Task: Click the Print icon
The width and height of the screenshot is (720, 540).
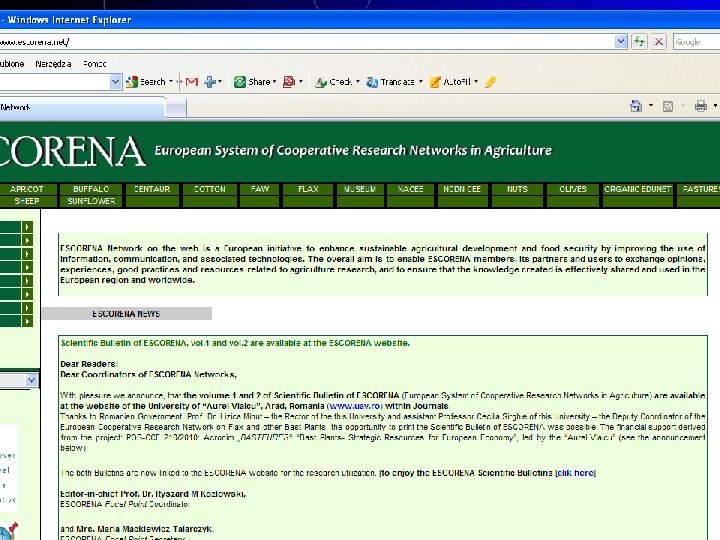Action: click(x=701, y=106)
